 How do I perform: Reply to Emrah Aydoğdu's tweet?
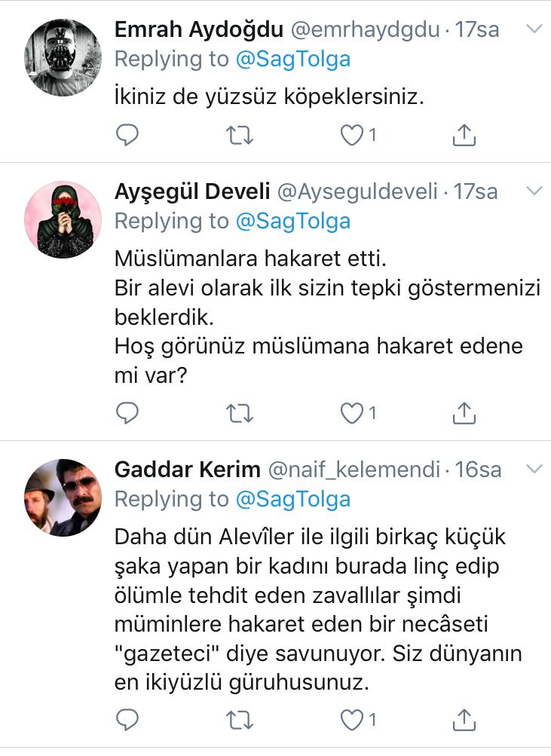(127, 135)
